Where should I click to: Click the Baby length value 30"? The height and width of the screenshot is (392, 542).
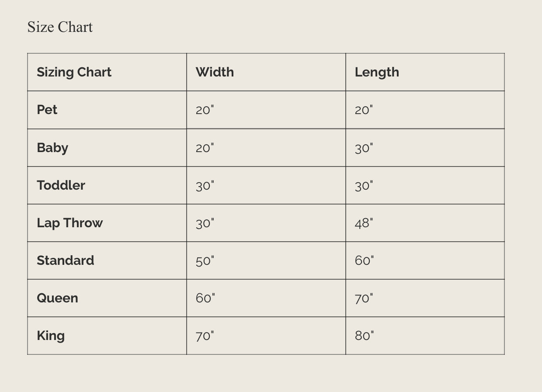364,148
